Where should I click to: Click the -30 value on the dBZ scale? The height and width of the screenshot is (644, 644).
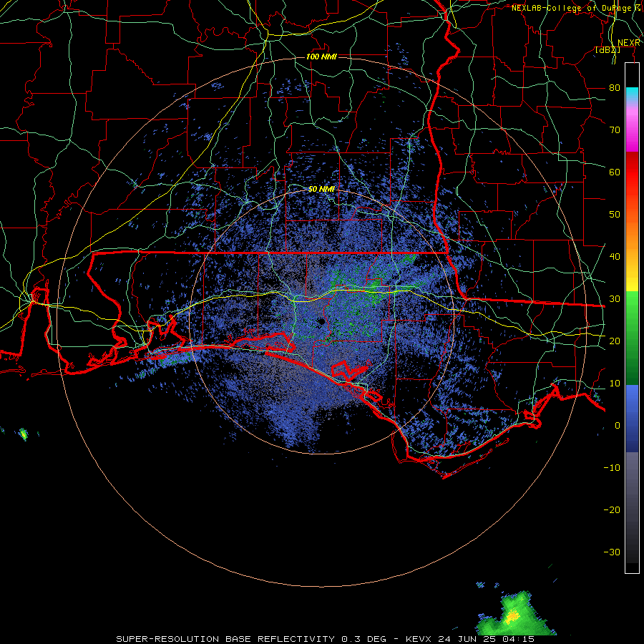point(612,552)
